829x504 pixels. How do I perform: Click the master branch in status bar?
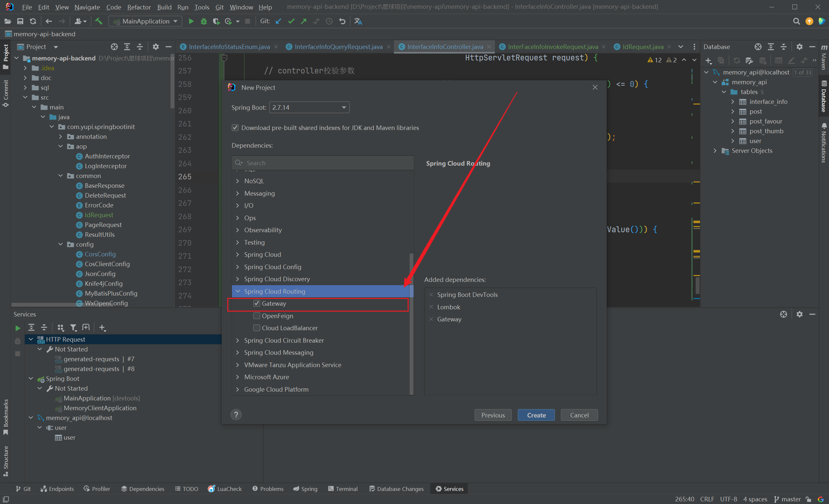pos(787,499)
